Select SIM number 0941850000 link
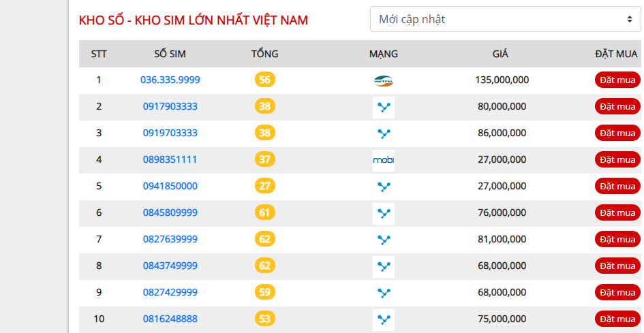The width and height of the screenshot is (644, 333). click(170, 187)
